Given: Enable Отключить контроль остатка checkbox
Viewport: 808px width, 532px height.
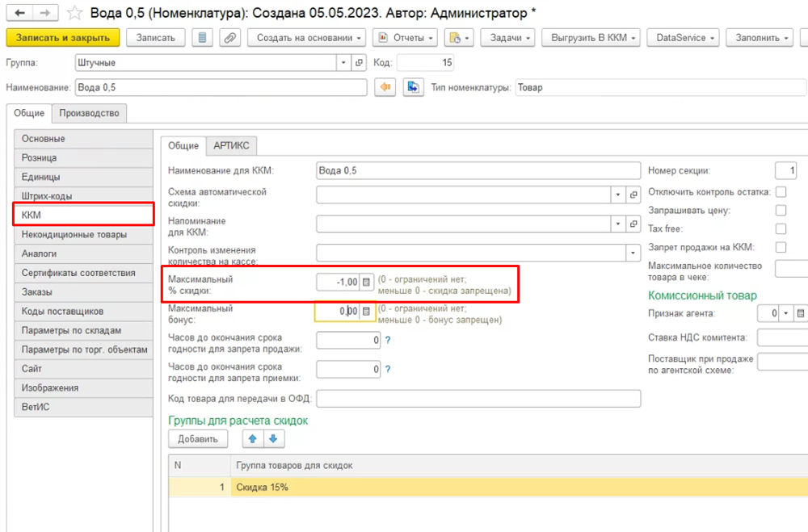Looking at the screenshot, I should 781,192.
